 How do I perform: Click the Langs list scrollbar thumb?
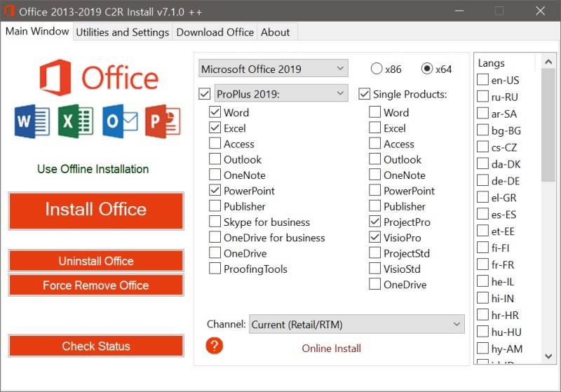(x=548, y=126)
